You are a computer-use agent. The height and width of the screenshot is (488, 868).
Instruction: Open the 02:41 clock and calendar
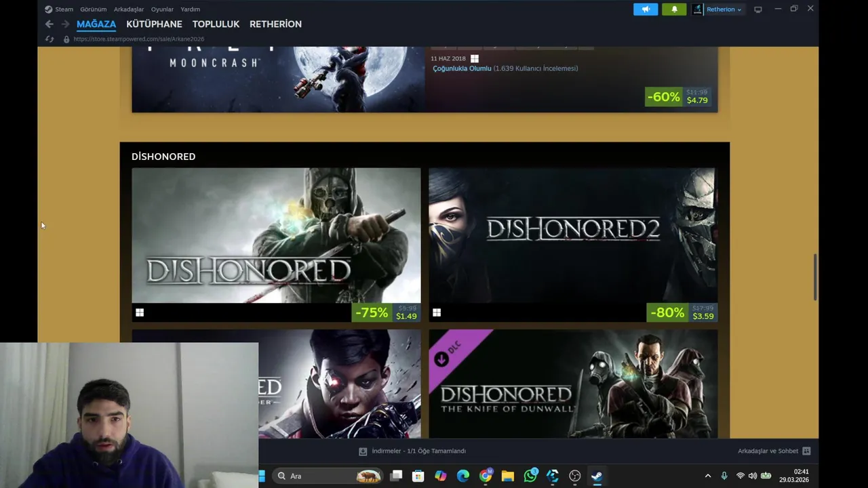click(794, 476)
